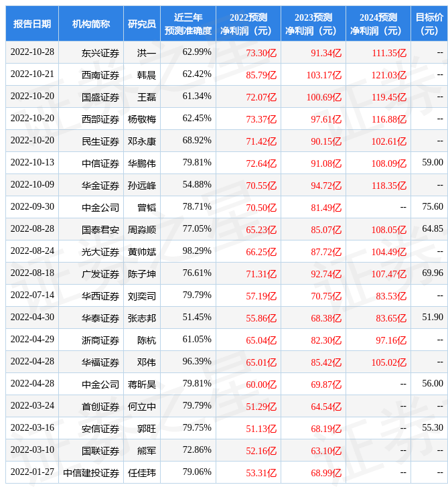
Task: Select institution 首创证券
Action: [100, 407]
